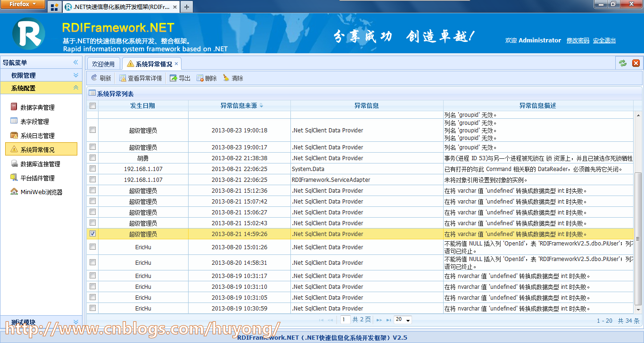
Task: Check the select-all checkbox in grid header
Action: [x=92, y=106]
